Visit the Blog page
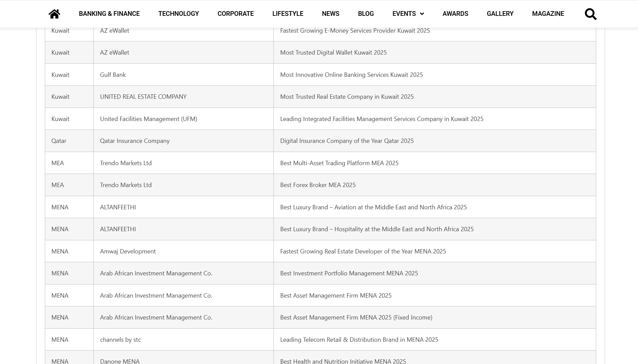The image size is (638, 364). point(366,14)
